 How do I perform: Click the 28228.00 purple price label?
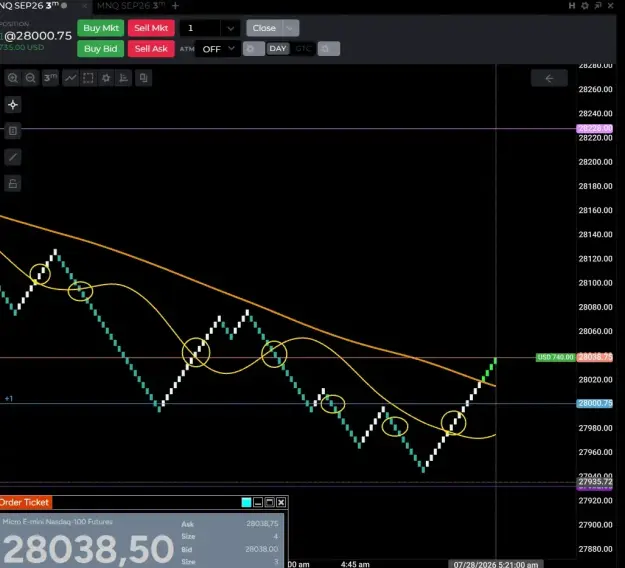coord(595,128)
